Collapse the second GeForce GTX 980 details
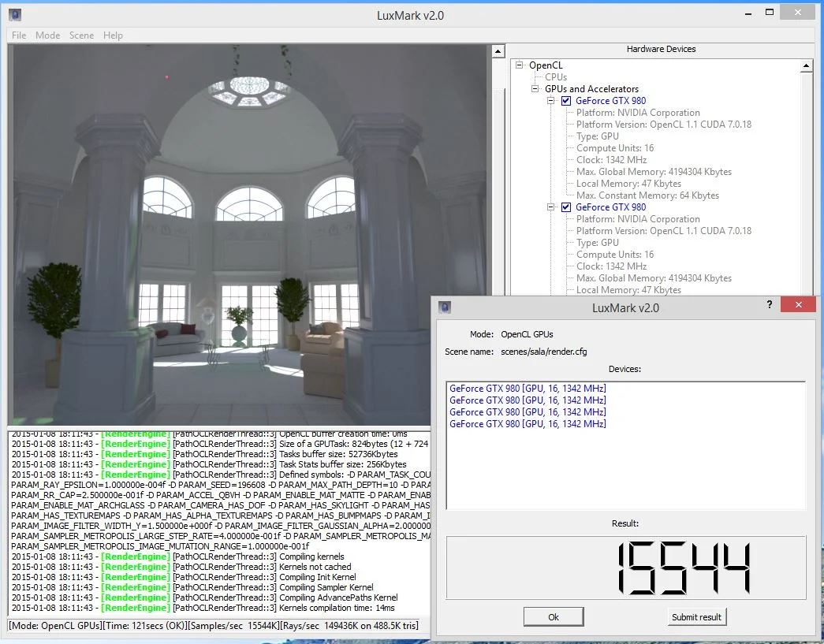 (550, 207)
